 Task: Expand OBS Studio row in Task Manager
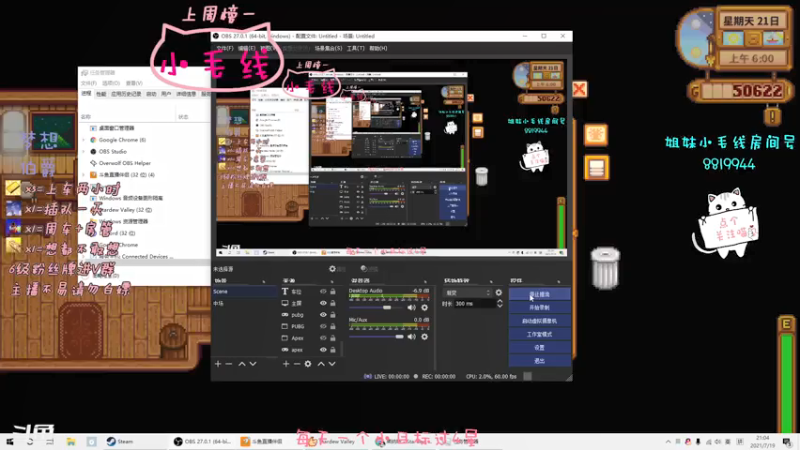pyautogui.click(x=84, y=152)
